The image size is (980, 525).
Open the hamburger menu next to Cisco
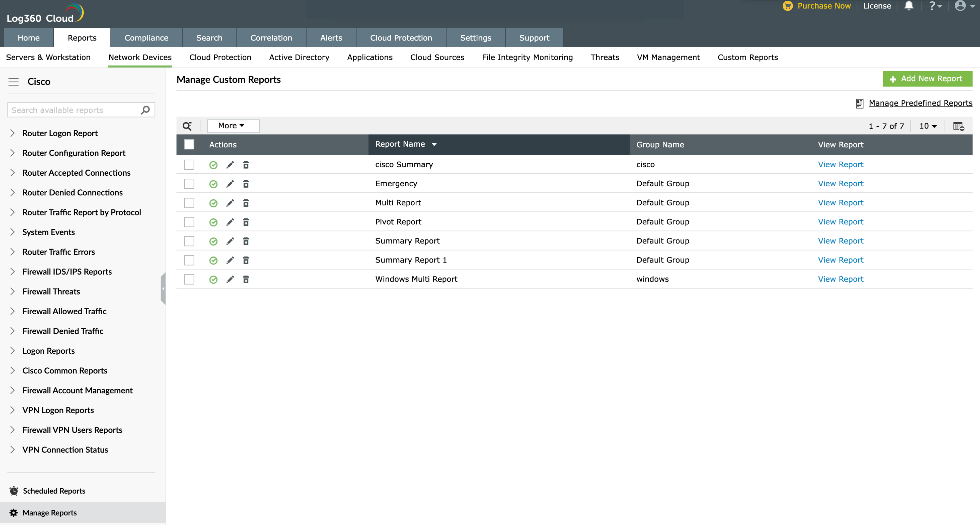(14, 81)
